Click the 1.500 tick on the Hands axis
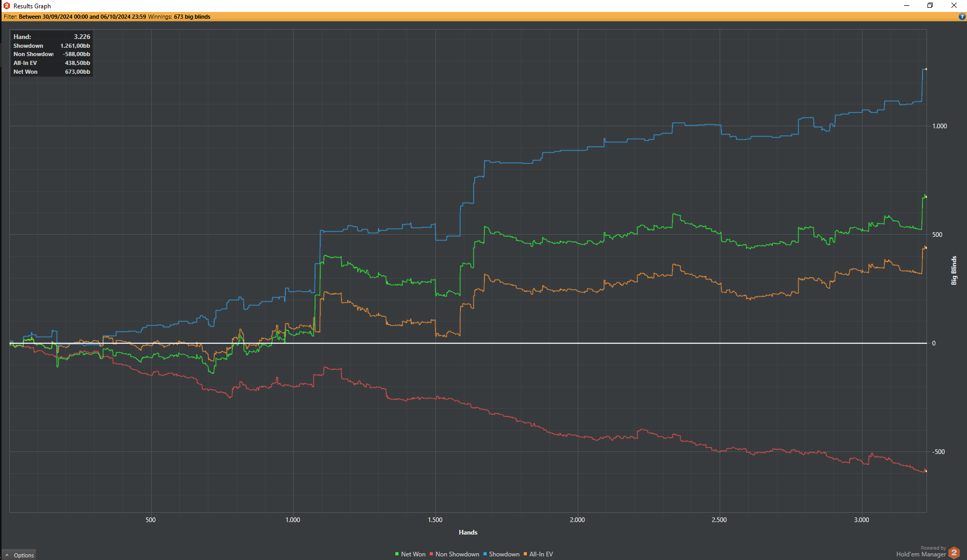The image size is (967, 560). [435, 520]
